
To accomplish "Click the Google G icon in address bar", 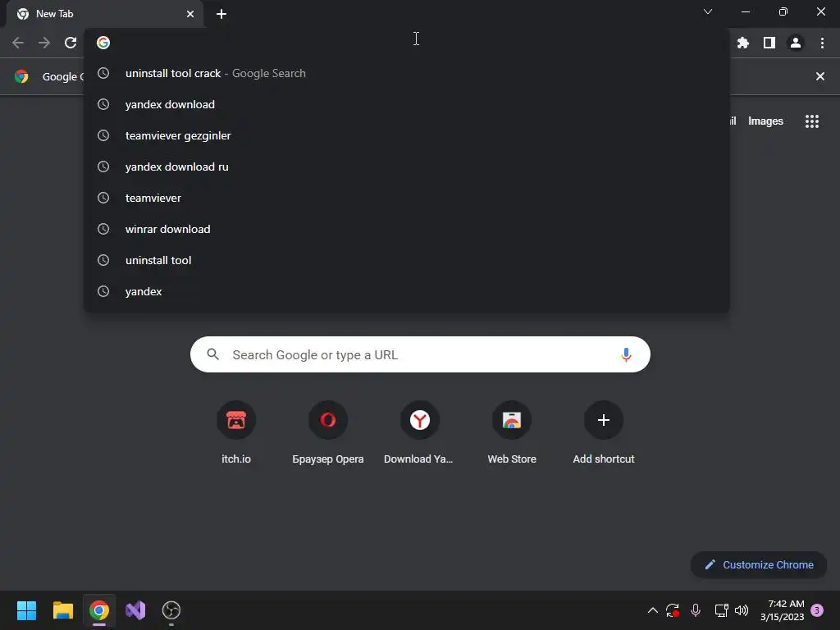I will 103,43.
